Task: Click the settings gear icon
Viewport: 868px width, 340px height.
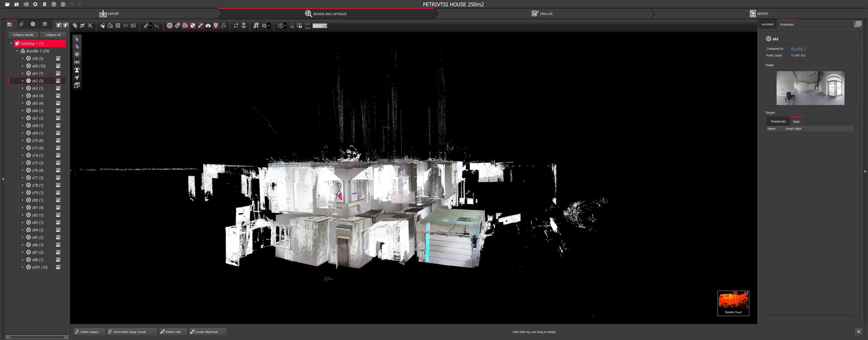Action: tap(35, 4)
